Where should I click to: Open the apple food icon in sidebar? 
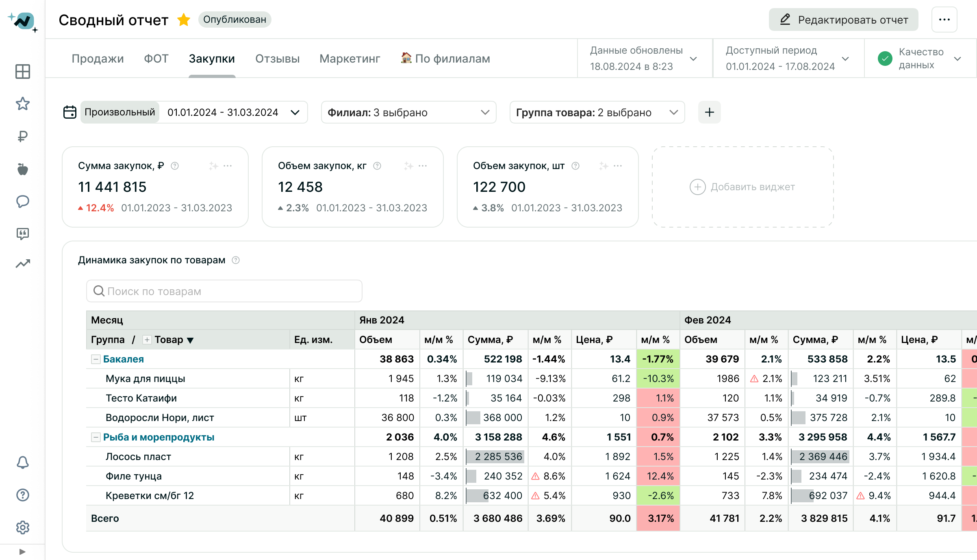point(23,169)
